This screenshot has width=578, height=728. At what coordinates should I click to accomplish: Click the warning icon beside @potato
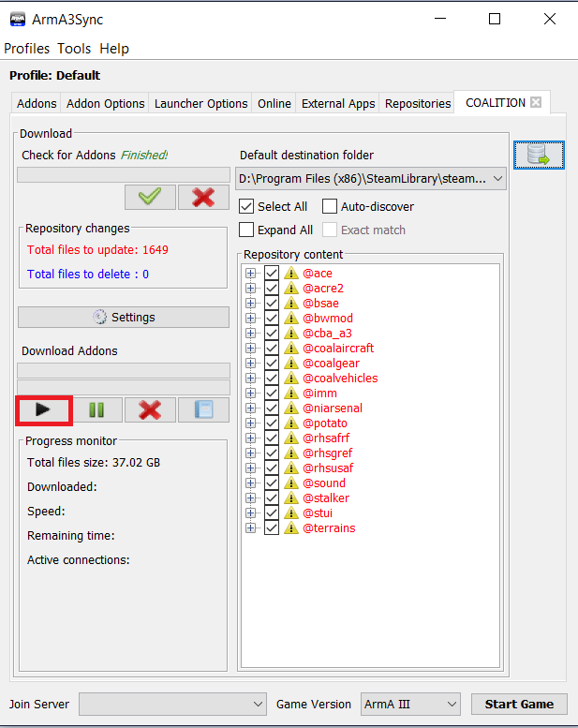[291, 423]
